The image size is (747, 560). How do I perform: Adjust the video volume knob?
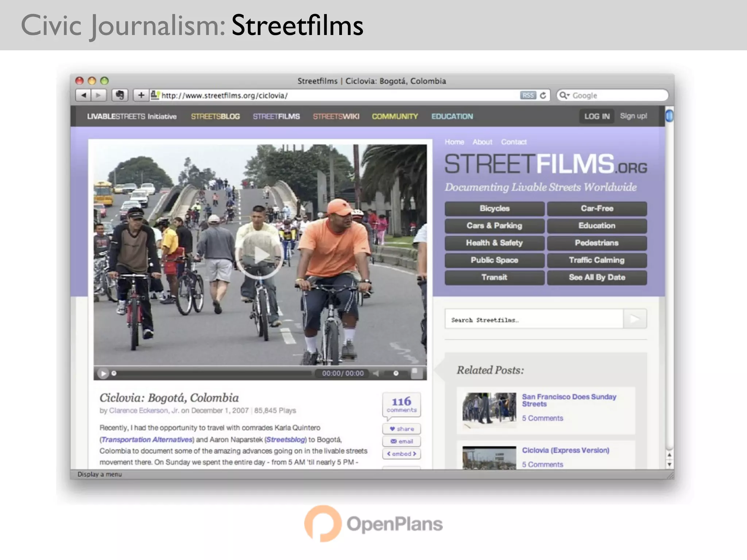pyautogui.click(x=396, y=373)
